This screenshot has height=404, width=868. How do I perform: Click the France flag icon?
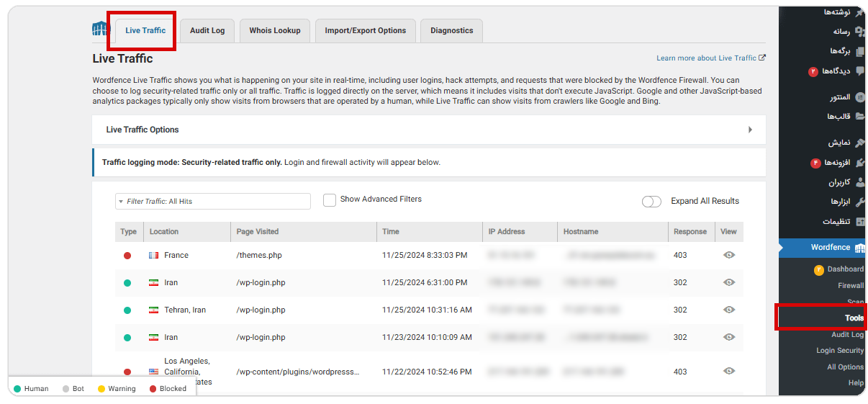(x=153, y=256)
